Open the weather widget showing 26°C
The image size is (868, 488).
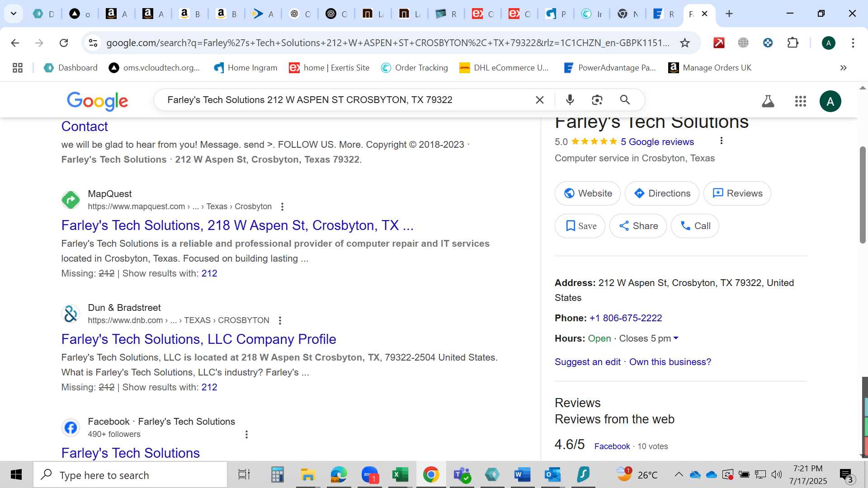637,475
